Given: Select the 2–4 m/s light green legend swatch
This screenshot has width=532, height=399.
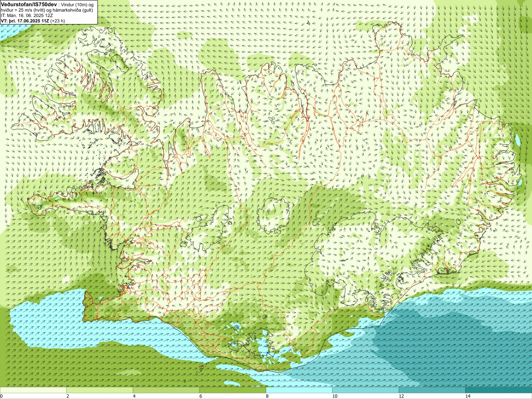Looking at the screenshot, I should click(100, 390).
